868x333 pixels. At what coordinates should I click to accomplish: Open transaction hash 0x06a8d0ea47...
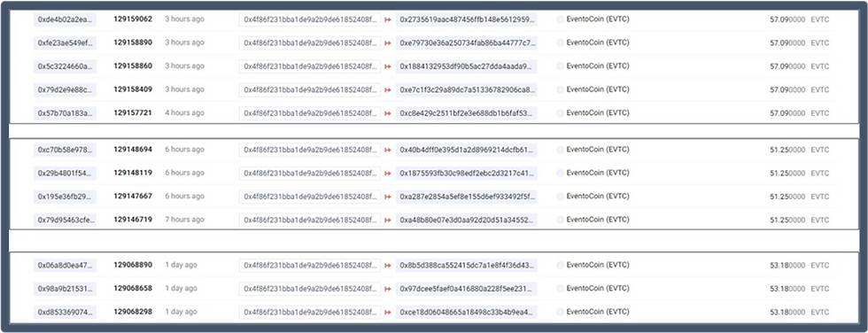65,266
